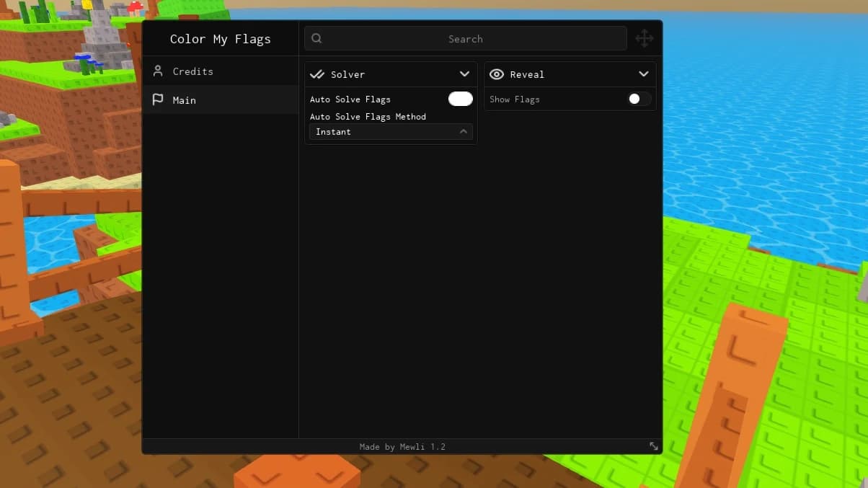Screen dimensions: 868x488
Task: Click the Color My Flags title
Action: click(221, 39)
